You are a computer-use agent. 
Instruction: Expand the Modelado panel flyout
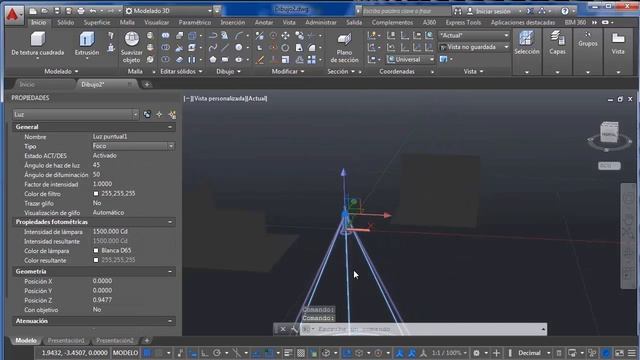pos(62,71)
